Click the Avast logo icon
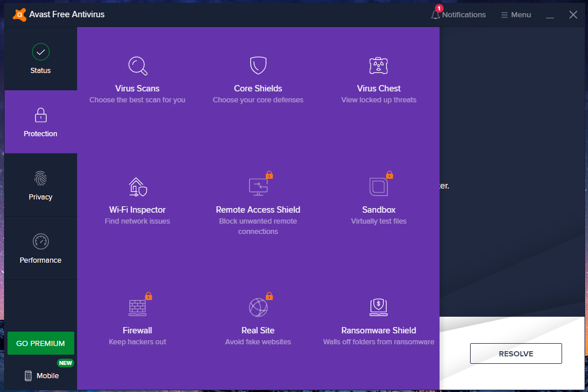 (x=19, y=14)
